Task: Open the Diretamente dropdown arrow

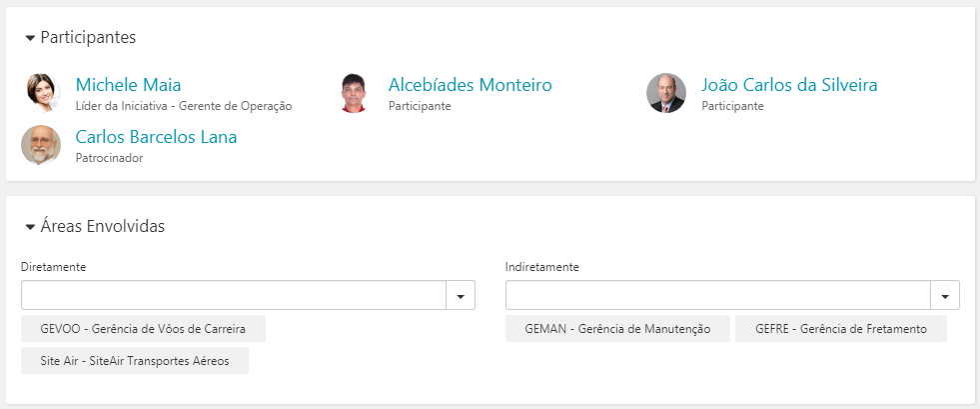Action: click(461, 295)
